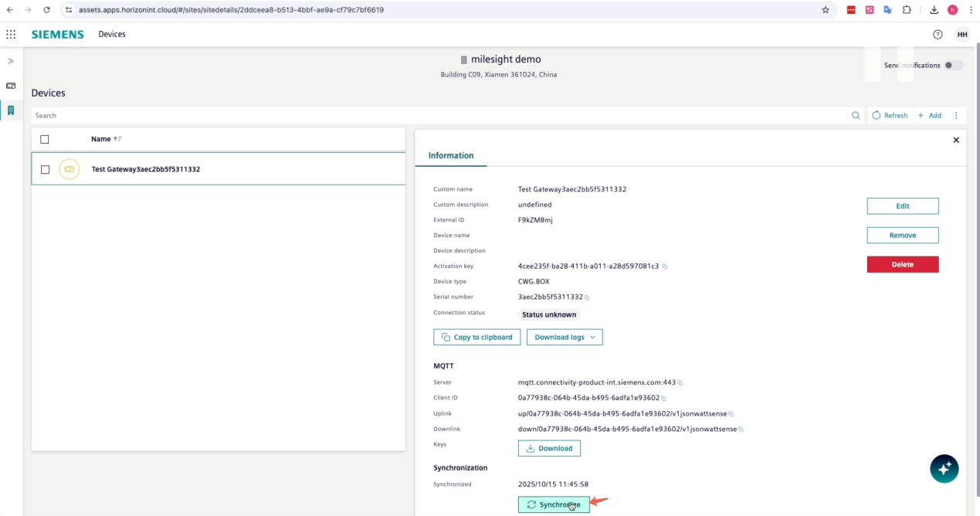The width and height of the screenshot is (980, 516).
Task: Open the HH user profile menu
Action: click(961, 34)
